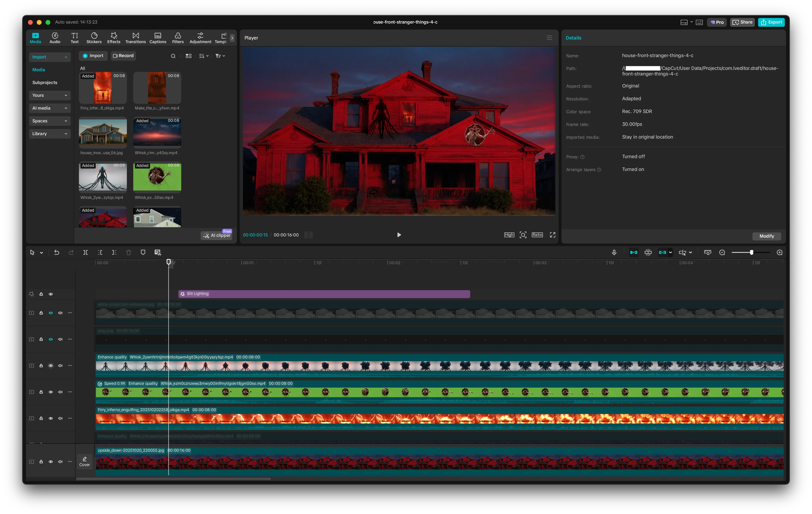The height and width of the screenshot is (514, 812).
Task: Open the AI clipper tool
Action: (217, 235)
